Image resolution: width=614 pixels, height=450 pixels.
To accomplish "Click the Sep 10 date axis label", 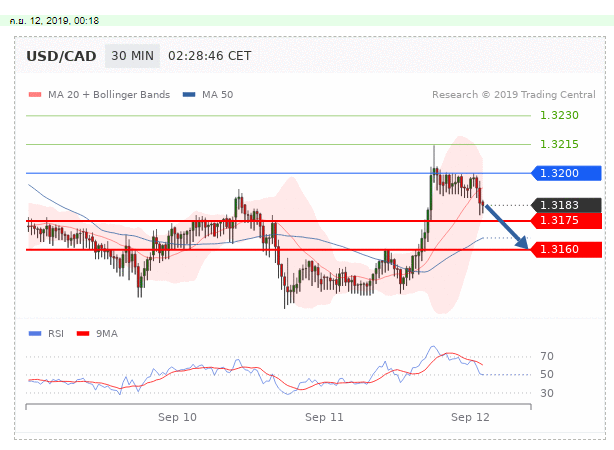I will [177, 417].
